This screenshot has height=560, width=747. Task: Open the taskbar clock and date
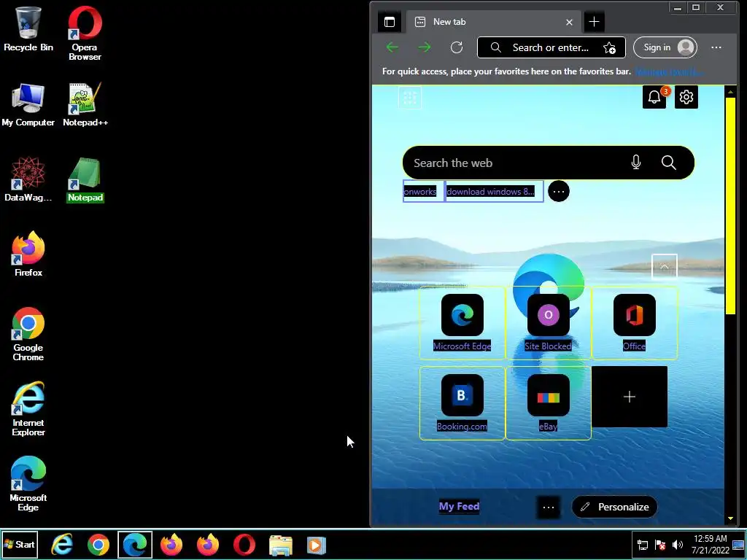[x=711, y=544]
